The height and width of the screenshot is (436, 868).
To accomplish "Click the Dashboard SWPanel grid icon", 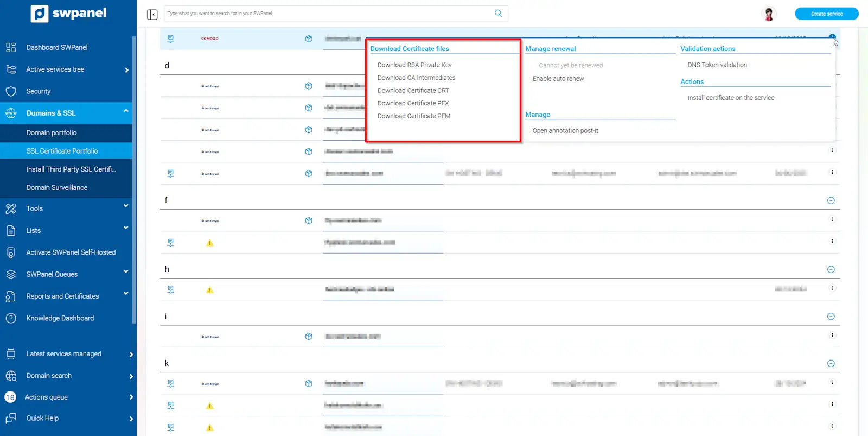I will click(11, 47).
